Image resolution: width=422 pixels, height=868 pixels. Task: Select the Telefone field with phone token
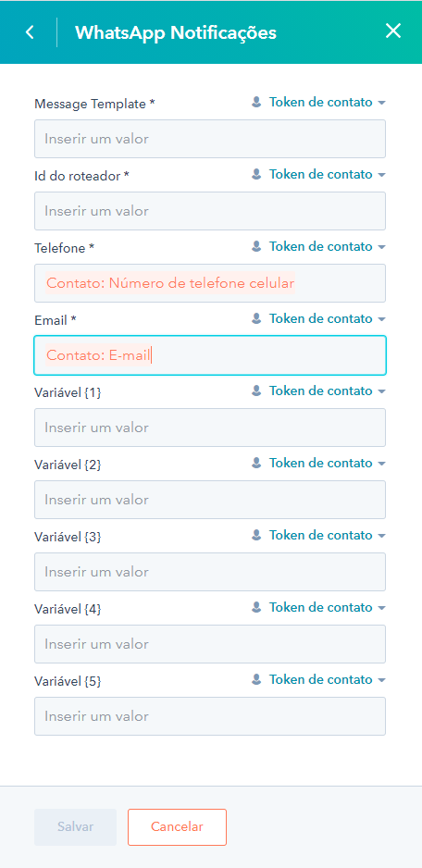pyautogui.click(x=210, y=283)
